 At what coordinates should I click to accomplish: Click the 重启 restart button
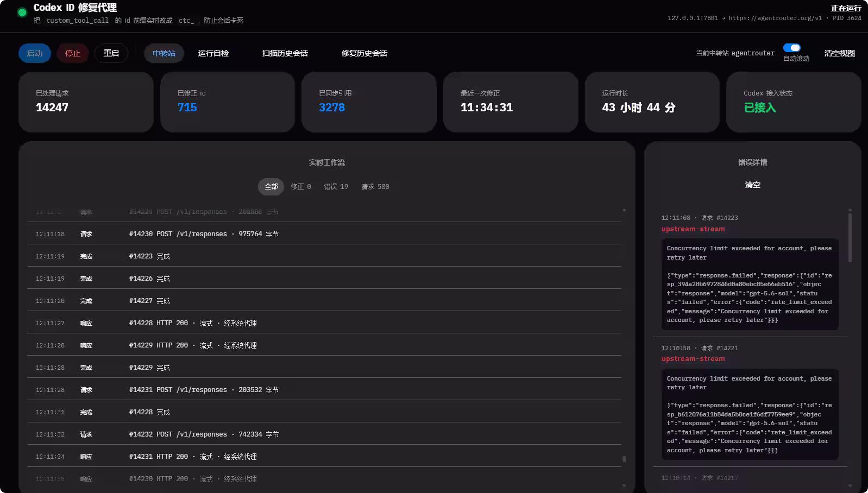[x=111, y=53]
